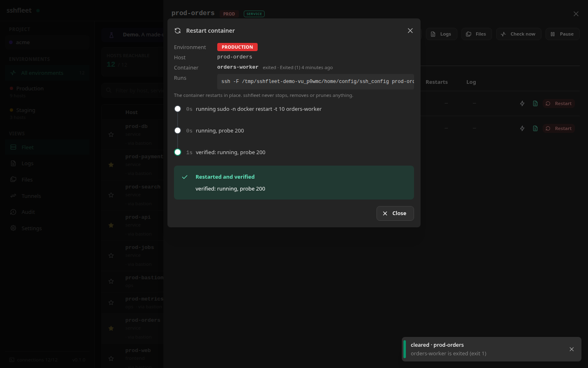The height and width of the screenshot is (368, 588).
Task: Open the Files view in sidebar
Action: coord(47,180)
